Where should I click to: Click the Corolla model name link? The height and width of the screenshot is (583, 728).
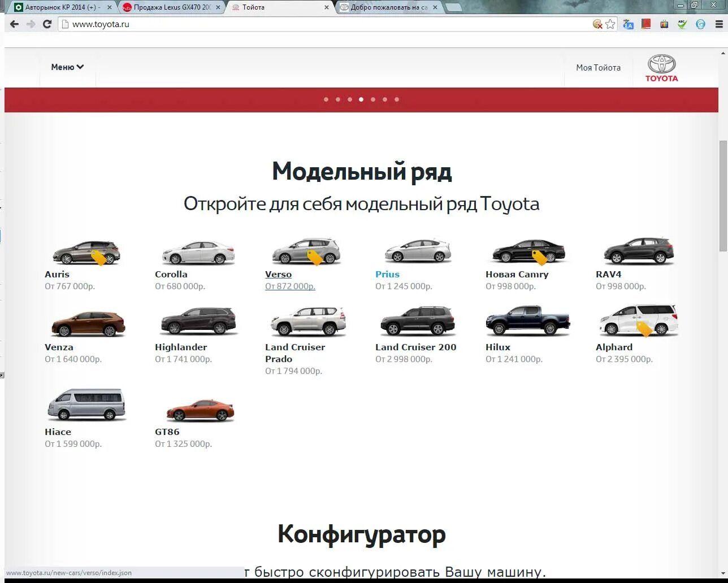[171, 275]
